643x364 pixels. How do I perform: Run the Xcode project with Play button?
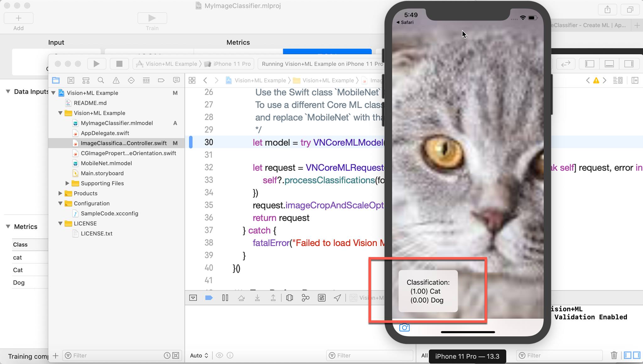coord(96,64)
